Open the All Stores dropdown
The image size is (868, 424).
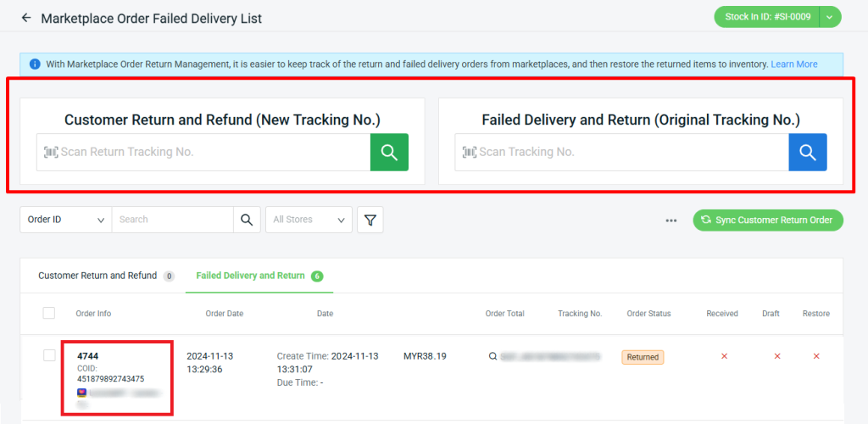coord(309,220)
